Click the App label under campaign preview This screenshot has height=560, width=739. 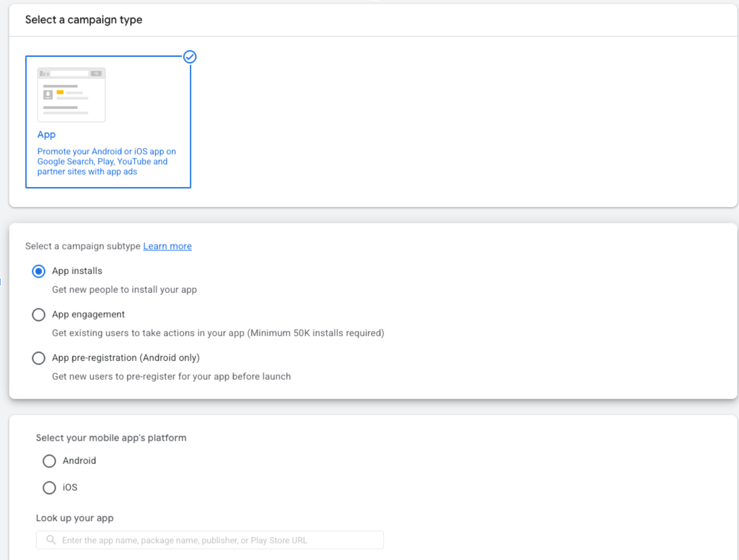[46, 134]
